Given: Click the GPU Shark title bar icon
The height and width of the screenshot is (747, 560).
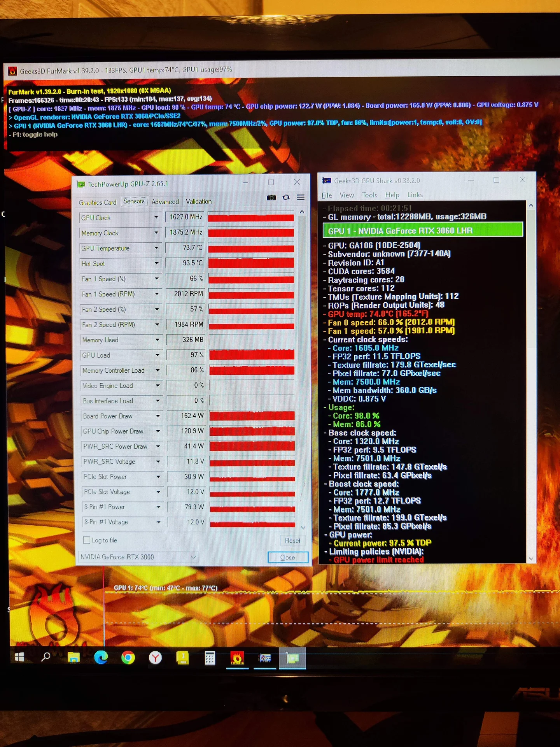Looking at the screenshot, I should [327, 181].
